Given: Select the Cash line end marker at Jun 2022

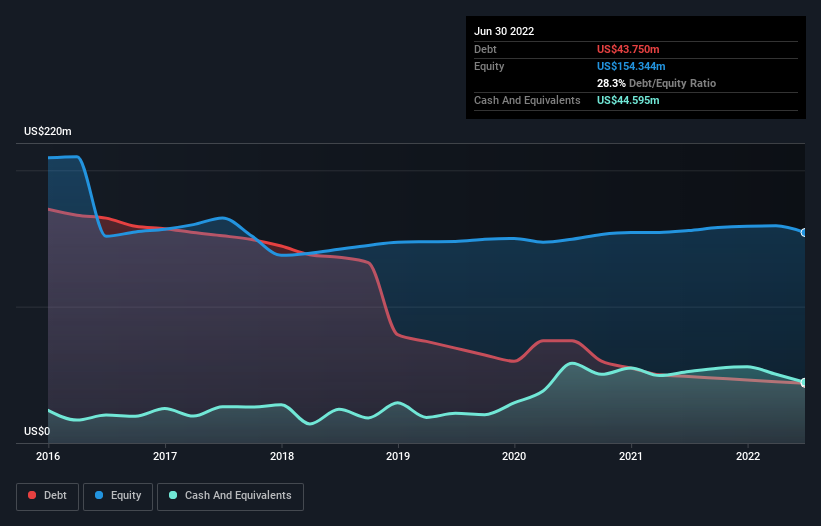Looking at the screenshot, I should (x=804, y=383).
